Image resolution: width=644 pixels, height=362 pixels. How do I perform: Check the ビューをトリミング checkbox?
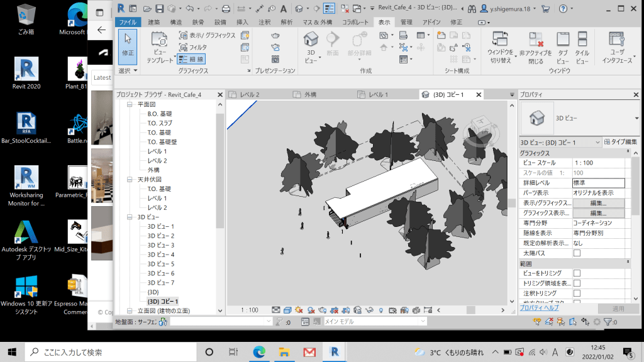point(577,273)
